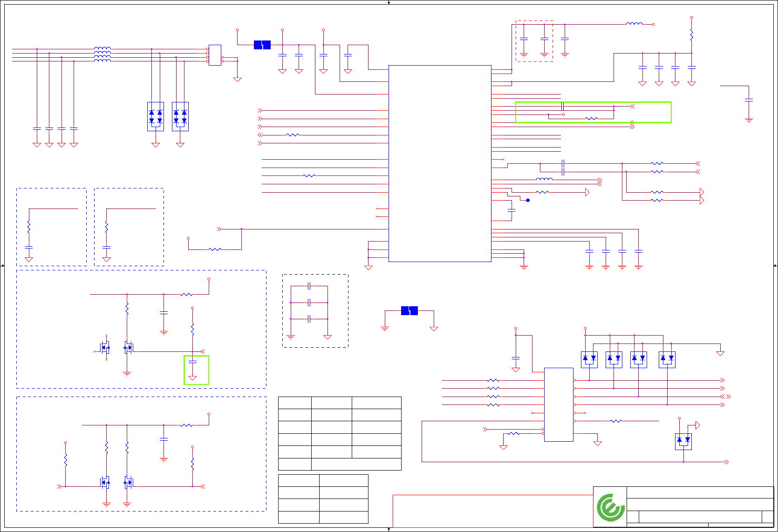Viewport: 778px width, 532px height.
Task: Select the isolated capacitor at far right edge
Action: [749, 100]
